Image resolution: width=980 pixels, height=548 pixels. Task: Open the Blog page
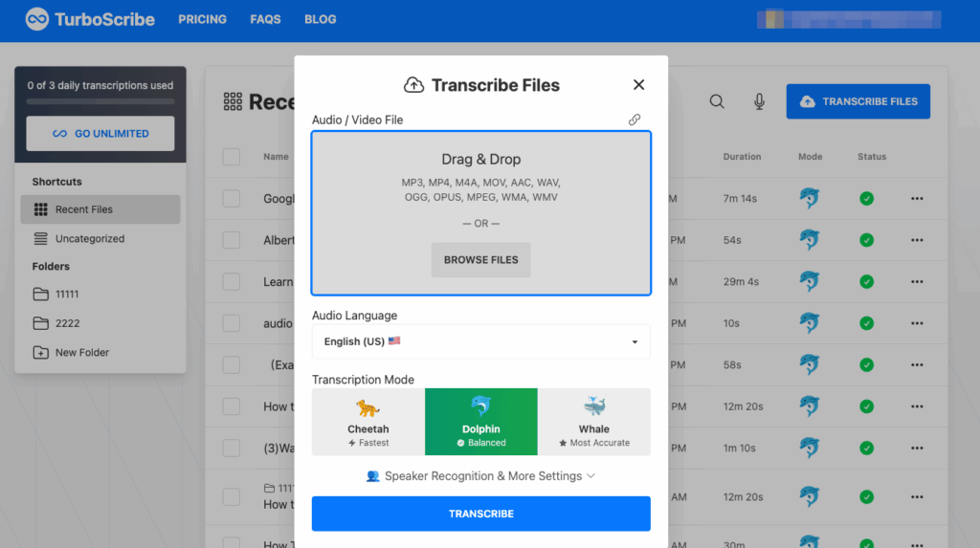point(320,19)
